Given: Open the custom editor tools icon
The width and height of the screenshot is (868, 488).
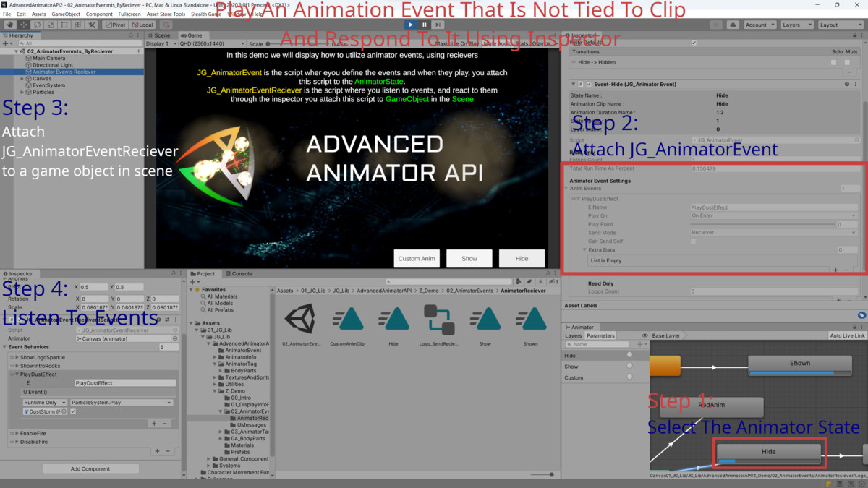Looking at the screenshot, I should [92, 25].
